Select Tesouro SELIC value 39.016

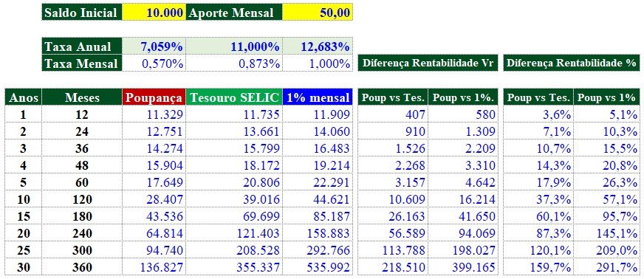point(234,199)
